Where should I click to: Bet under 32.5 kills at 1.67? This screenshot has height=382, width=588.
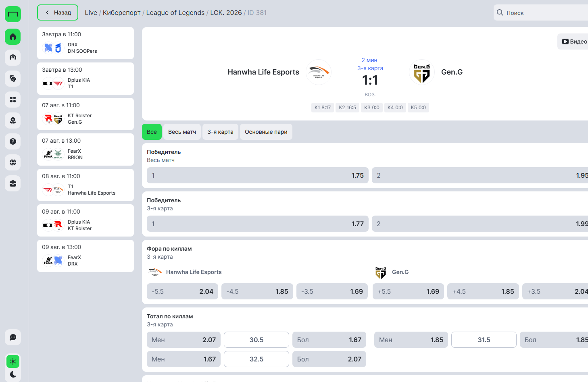click(x=183, y=359)
